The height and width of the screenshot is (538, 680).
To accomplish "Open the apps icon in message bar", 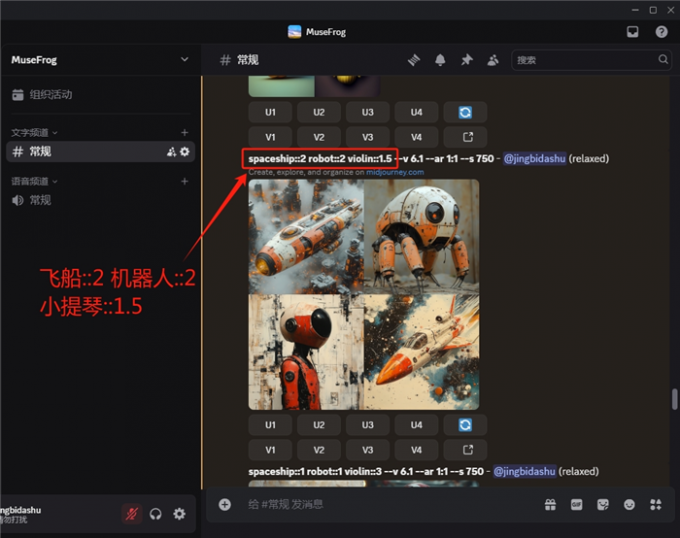I will 656,504.
